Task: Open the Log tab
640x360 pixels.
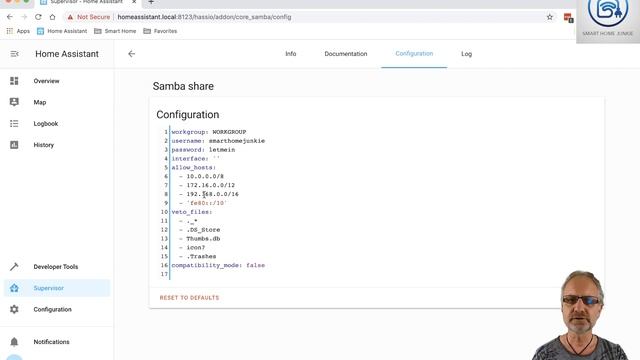Action: [x=467, y=54]
